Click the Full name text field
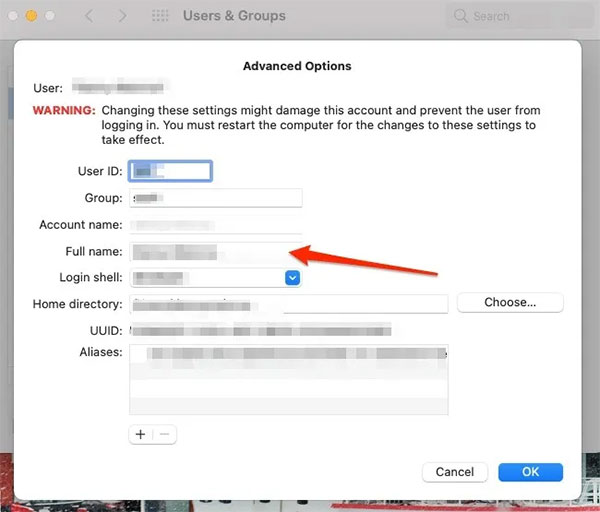The image size is (600, 512). point(215,252)
